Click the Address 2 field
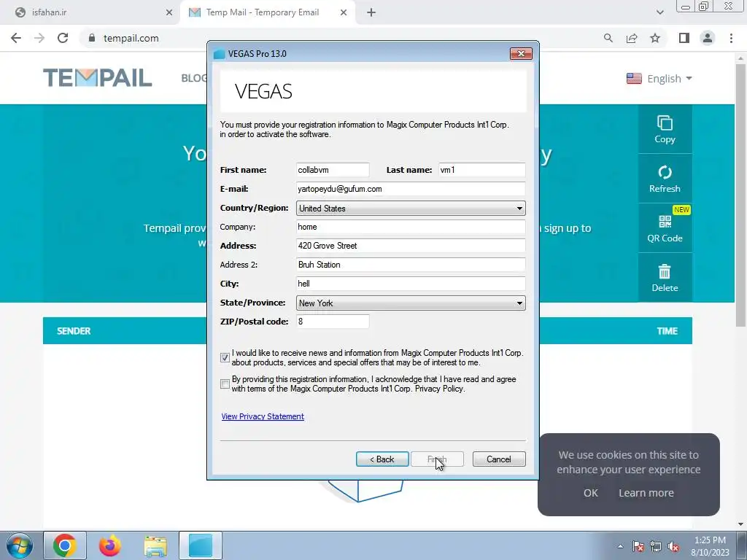The height and width of the screenshot is (560, 747). (x=411, y=265)
